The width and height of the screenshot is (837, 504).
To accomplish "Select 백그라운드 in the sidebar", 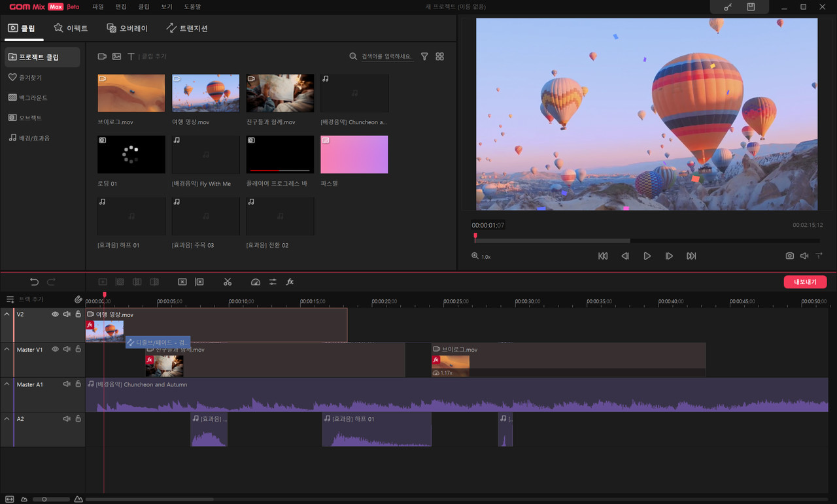I will point(28,97).
